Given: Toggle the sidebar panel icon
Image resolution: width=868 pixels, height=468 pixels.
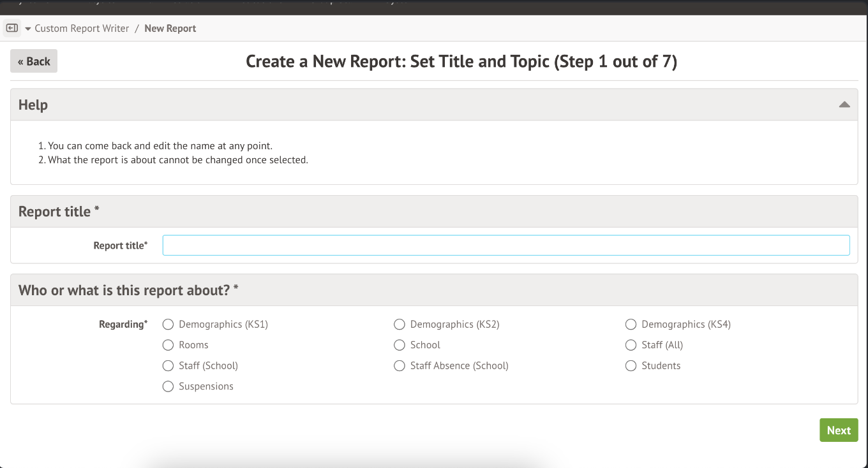Looking at the screenshot, I should [x=11, y=28].
